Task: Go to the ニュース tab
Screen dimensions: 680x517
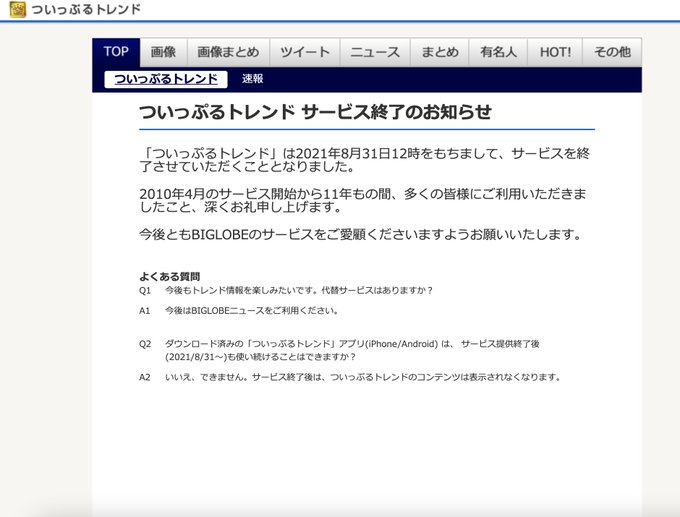Action: click(x=375, y=52)
